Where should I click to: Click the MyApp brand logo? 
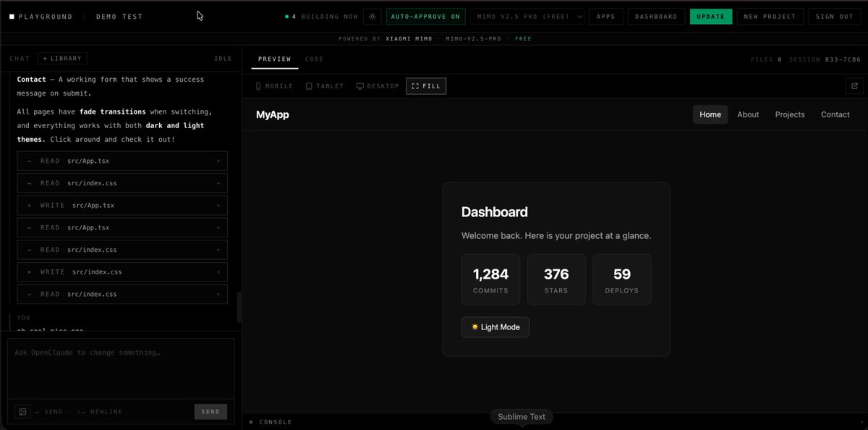point(273,114)
